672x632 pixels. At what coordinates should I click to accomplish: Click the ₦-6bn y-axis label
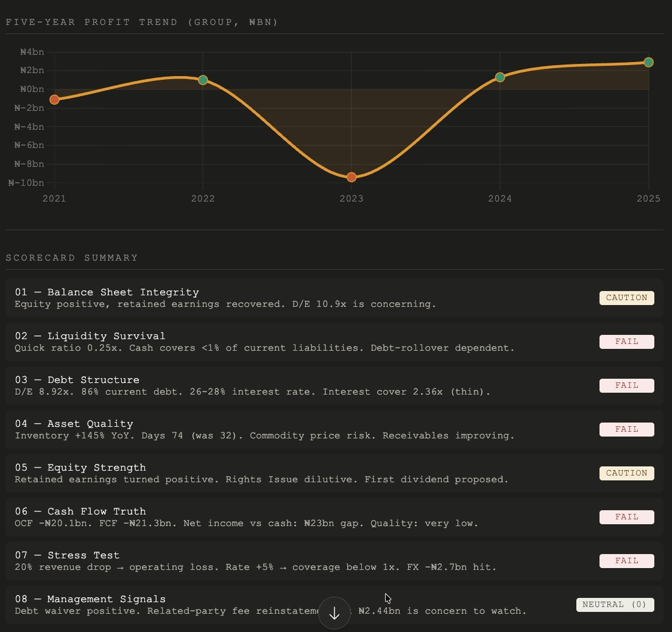click(x=29, y=145)
